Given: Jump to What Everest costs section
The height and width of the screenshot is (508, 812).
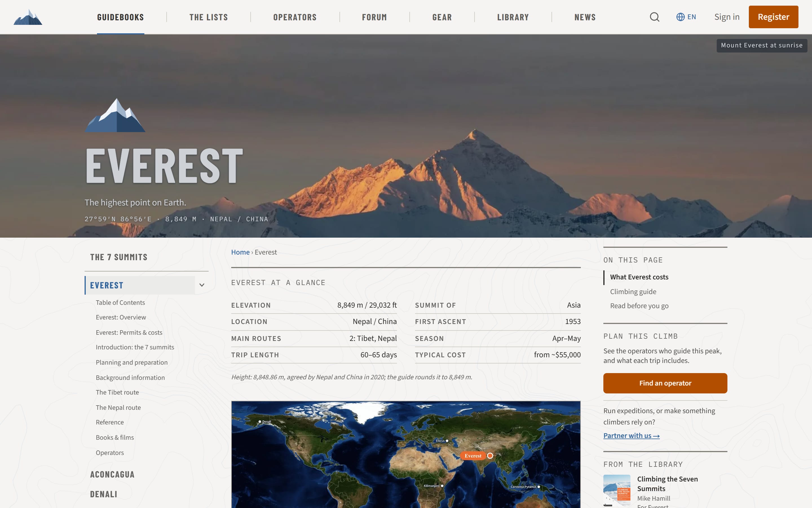Looking at the screenshot, I should click(639, 277).
